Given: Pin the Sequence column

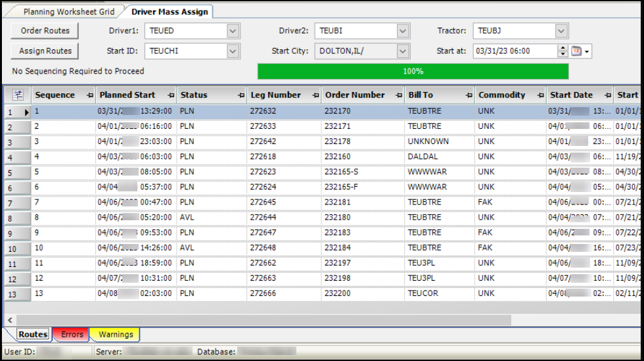Looking at the screenshot, I should (x=90, y=95).
